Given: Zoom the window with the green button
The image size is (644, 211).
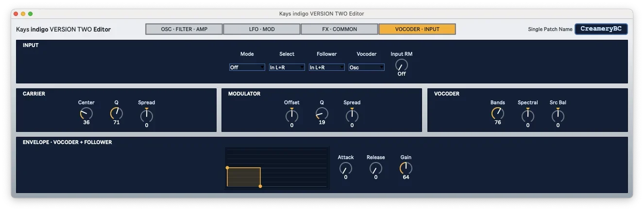Looking at the screenshot, I should coord(31,14).
